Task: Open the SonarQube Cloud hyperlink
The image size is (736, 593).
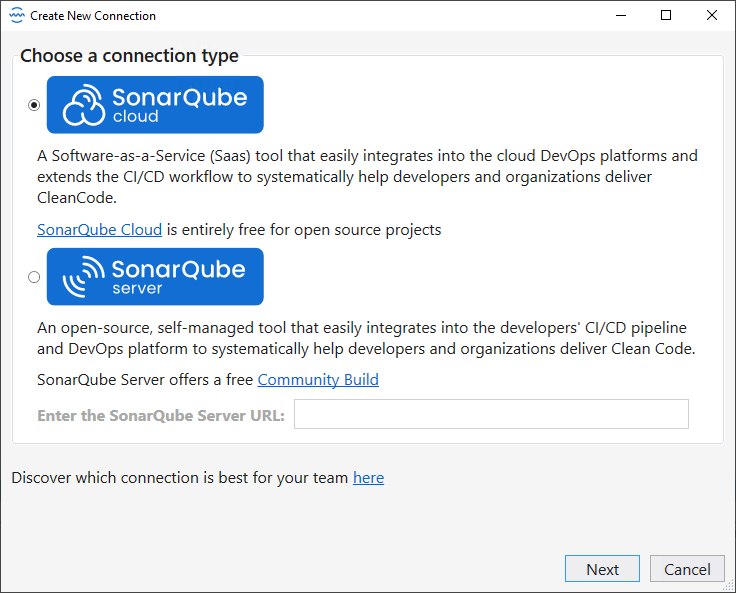Action: tap(100, 230)
